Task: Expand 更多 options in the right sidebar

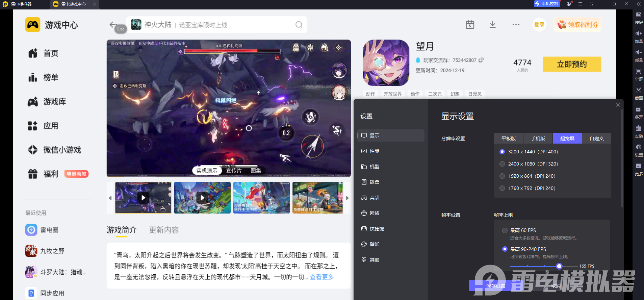Action: tap(639, 170)
